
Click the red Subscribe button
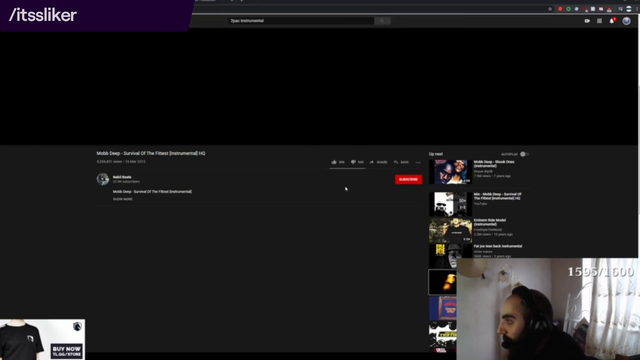tap(409, 179)
